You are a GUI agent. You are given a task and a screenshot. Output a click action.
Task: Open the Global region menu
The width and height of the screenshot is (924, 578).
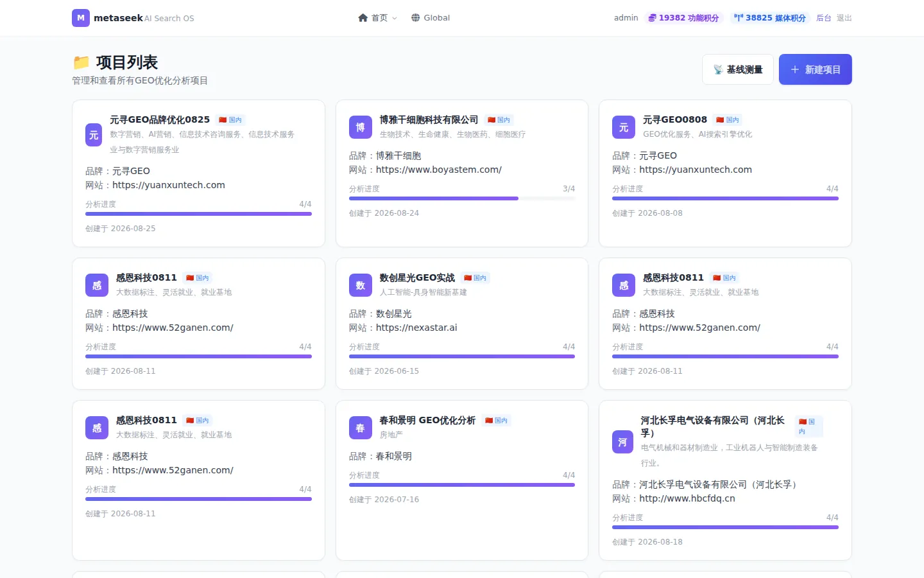click(431, 18)
